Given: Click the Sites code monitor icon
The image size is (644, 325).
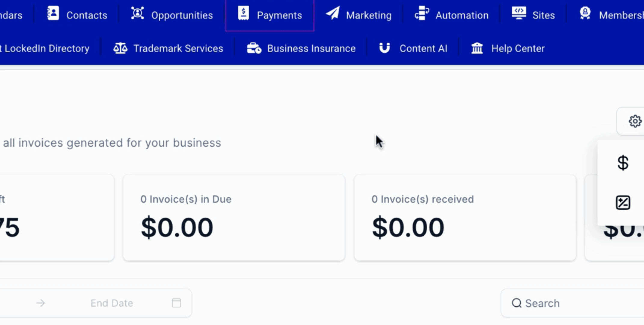Looking at the screenshot, I should pyautogui.click(x=519, y=14).
